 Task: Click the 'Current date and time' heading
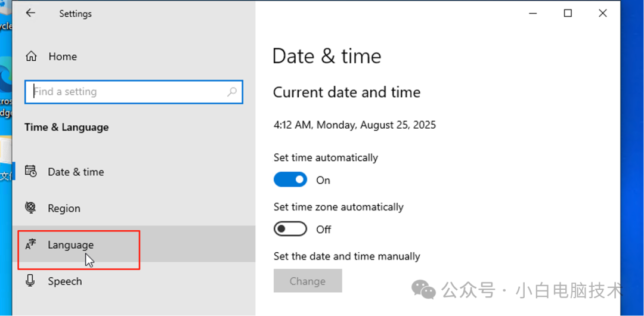(x=347, y=92)
